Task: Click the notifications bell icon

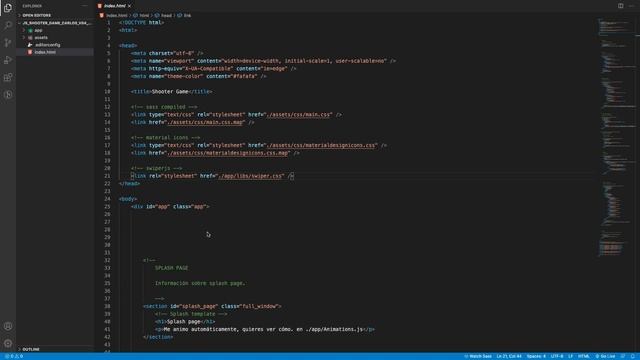Action: 632,356
